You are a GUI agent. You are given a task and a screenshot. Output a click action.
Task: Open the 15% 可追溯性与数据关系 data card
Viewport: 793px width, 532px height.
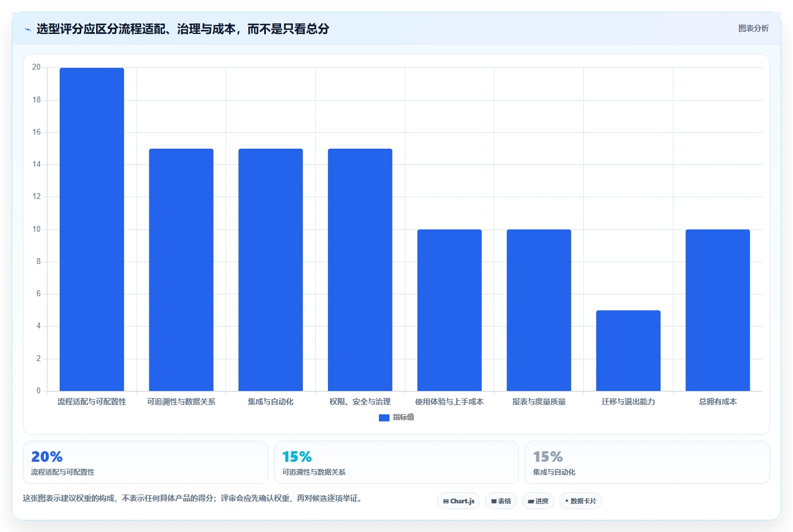(396, 462)
